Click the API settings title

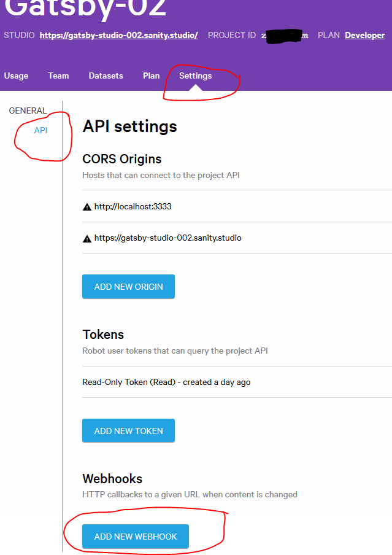pyautogui.click(x=129, y=126)
